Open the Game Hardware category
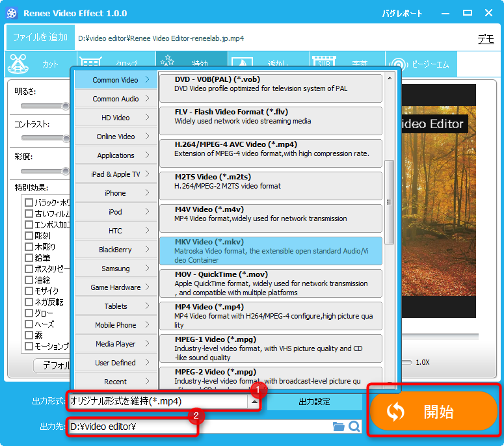Screen dimensions: 504x446 click(x=116, y=287)
